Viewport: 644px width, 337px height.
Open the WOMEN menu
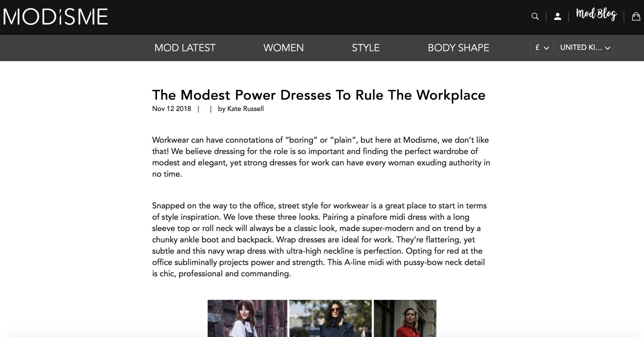[283, 48]
